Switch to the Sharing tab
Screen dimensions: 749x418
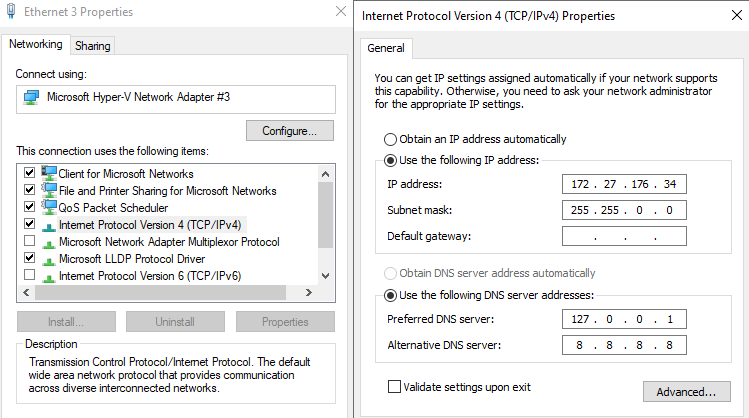(92, 46)
